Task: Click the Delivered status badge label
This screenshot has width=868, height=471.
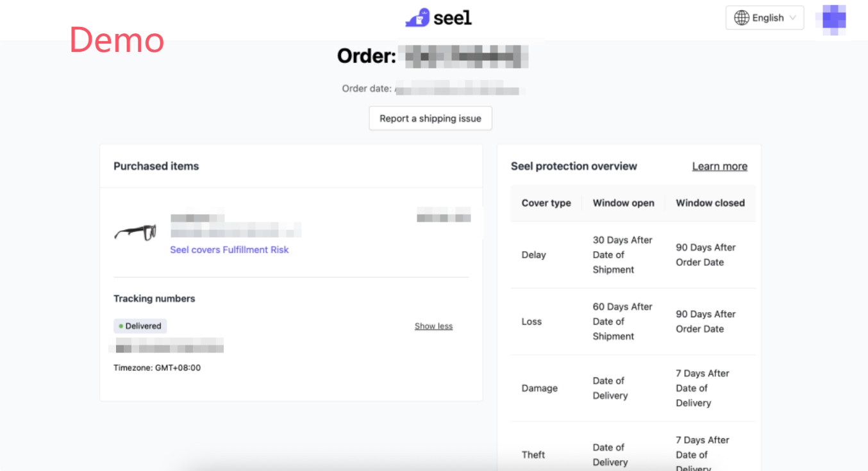Action: click(143, 326)
